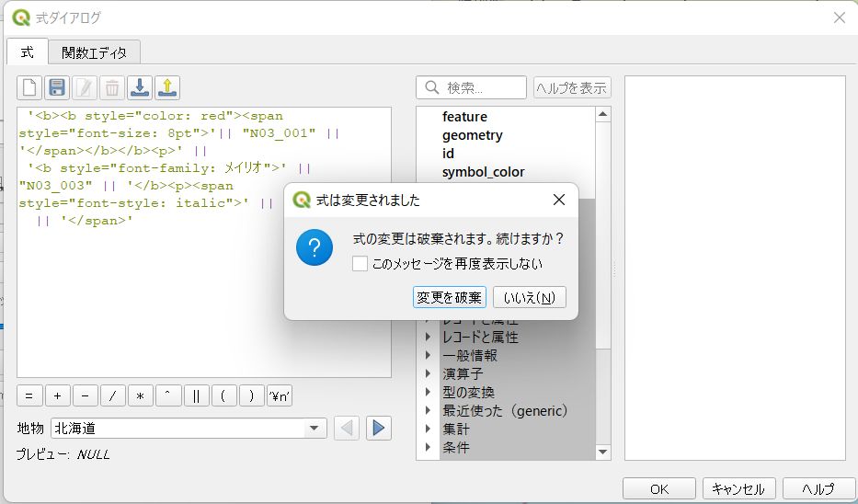Click the 変更を破棄 button
This screenshot has height=504, width=858.
(x=450, y=297)
